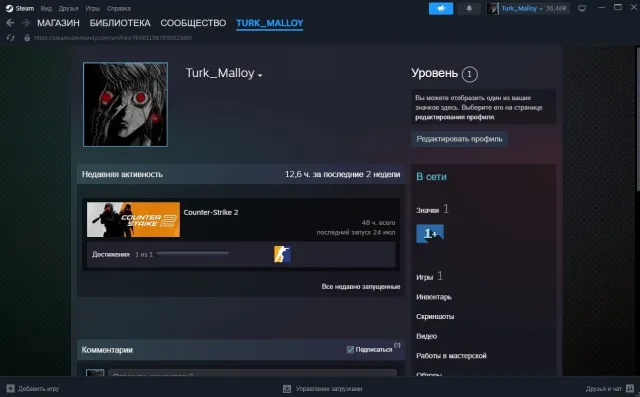Click the В сети status text
The image size is (640, 397).
[431, 177]
